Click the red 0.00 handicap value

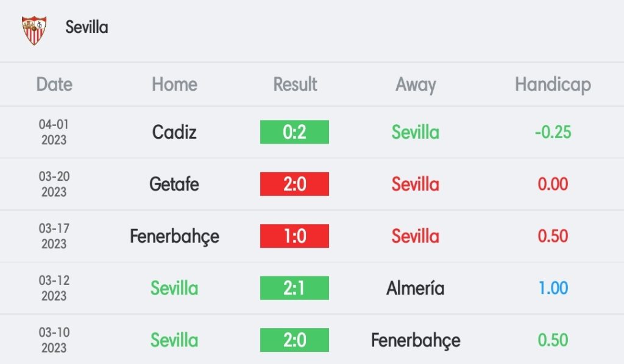pyautogui.click(x=553, y=184)
